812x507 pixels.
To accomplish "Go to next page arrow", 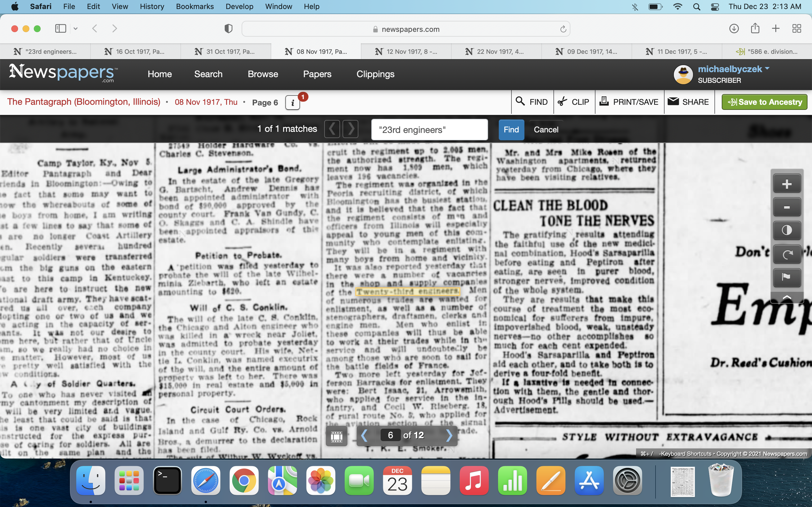I will click(x=449, y=435).
